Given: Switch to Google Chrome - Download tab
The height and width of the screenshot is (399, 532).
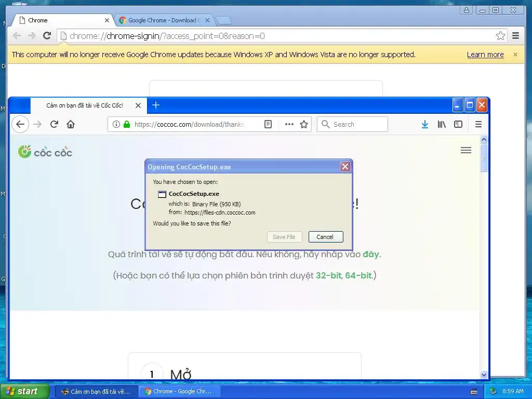Looking at the screenshot, I should 164,20.
